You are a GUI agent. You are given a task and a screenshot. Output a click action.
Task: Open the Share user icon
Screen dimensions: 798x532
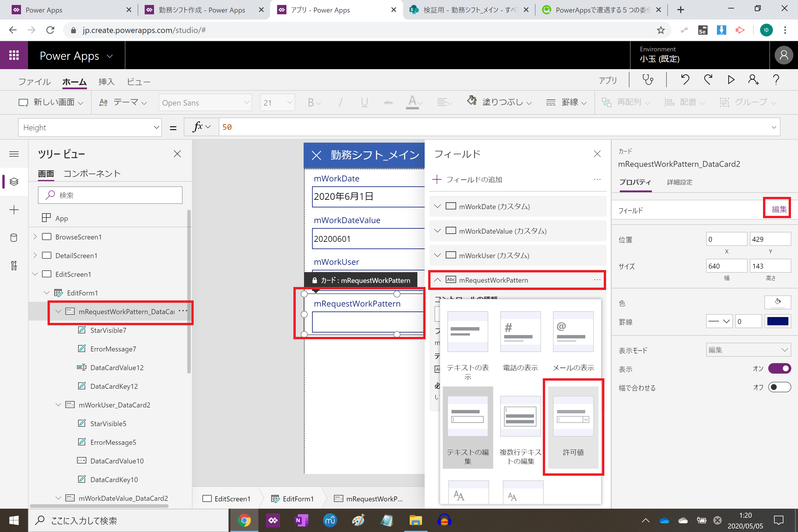(x=753, y=80)
